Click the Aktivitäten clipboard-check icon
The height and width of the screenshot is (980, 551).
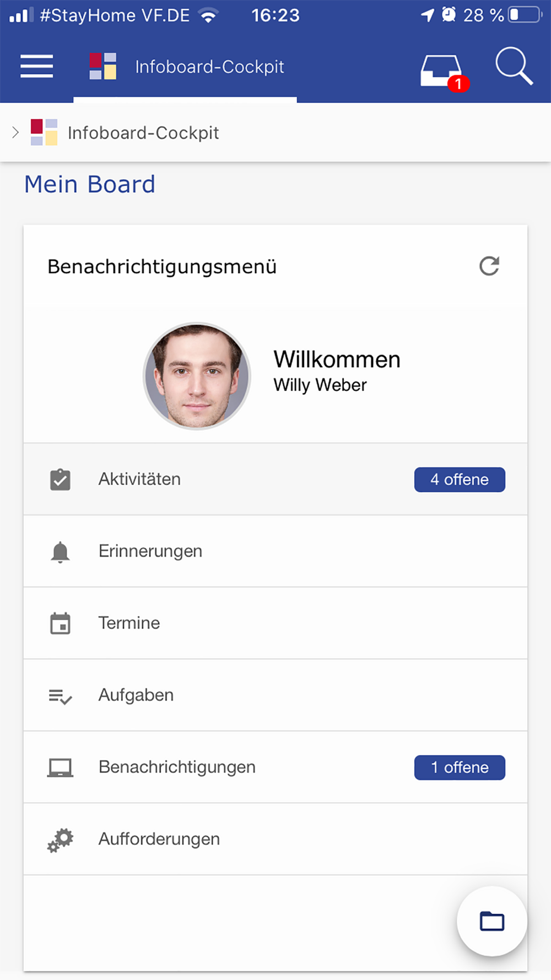tap(60, 480)
